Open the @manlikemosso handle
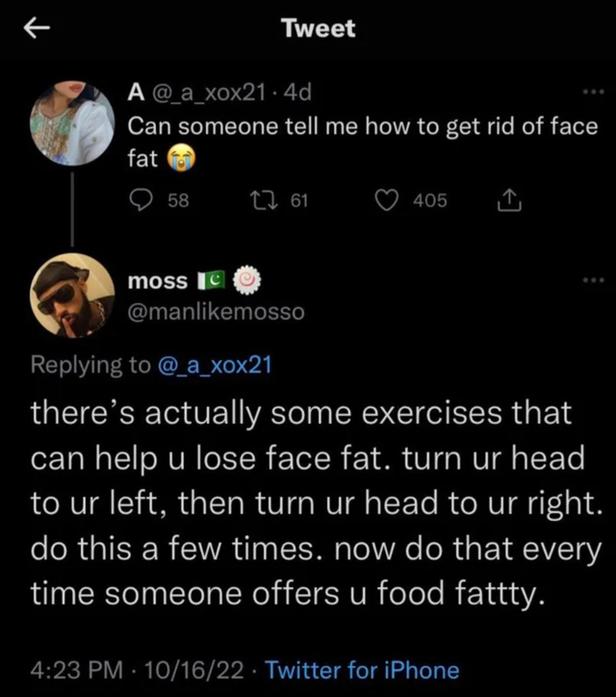Viewport: 616px width, 697px height. point(216,312)
